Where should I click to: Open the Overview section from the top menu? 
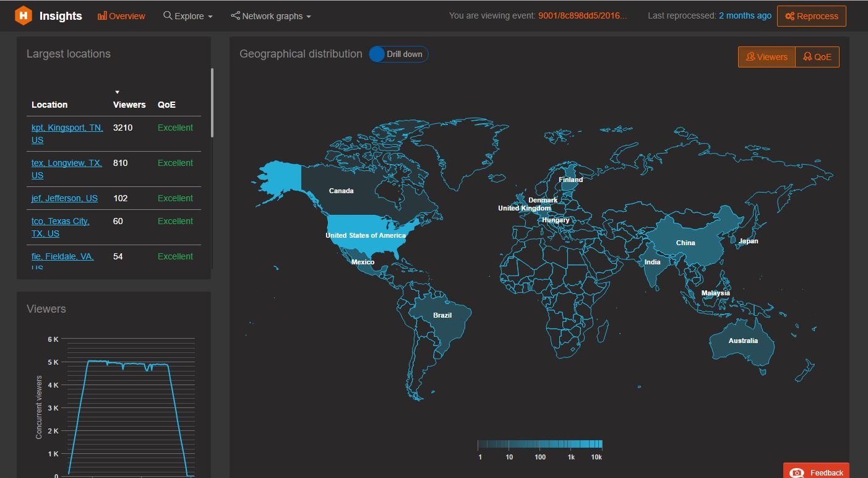coord(121,15)
